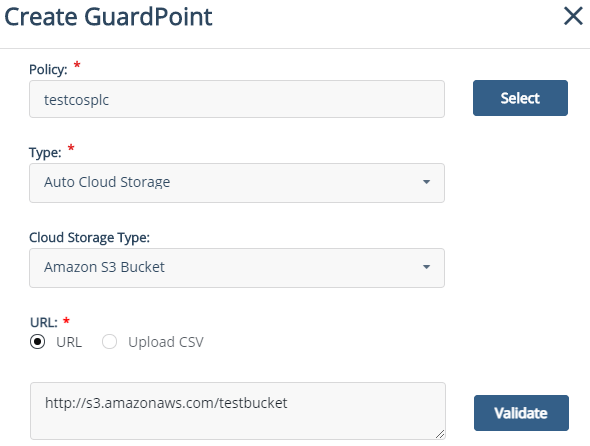This screenshot has width=590, height=446.
Task: Choose the Upload CSV radio button
Action: point(109,342)
